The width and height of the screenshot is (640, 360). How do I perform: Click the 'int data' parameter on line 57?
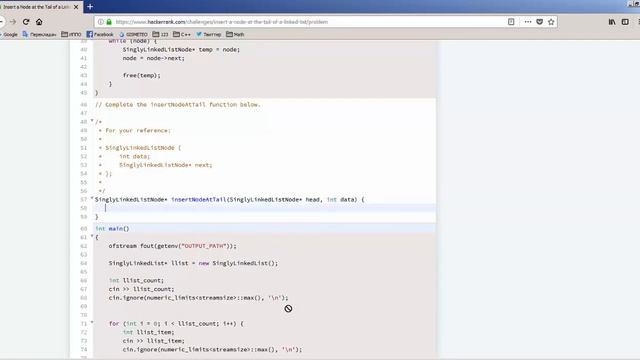click(x=342, y=200)
